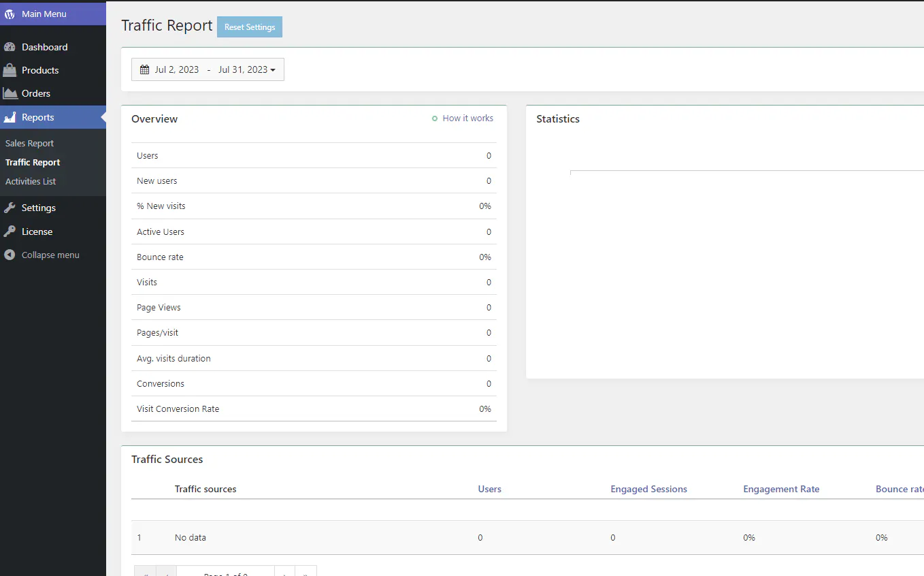The image size is (924, 576).
Task: Click the Orders chart icon
Action: [11, 93]
